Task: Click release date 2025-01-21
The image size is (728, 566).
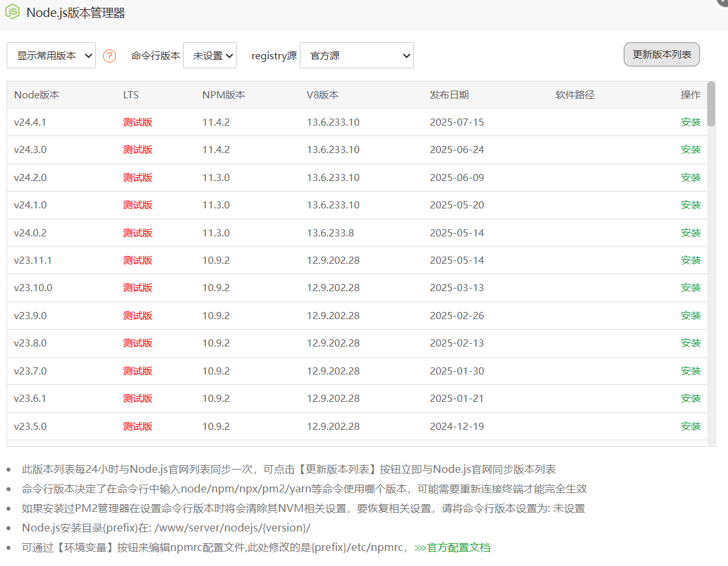Action: tap(457, 398)
